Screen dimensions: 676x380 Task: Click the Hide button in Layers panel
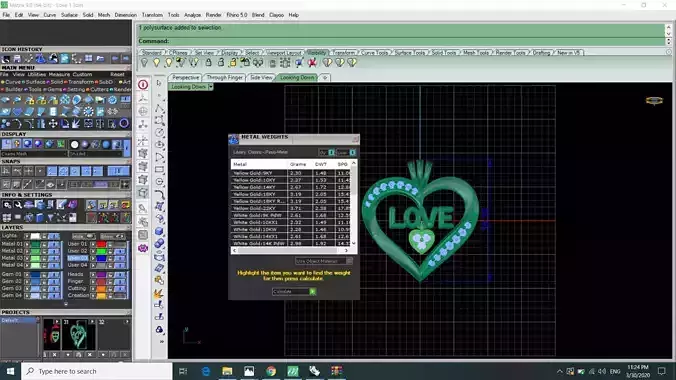click(x=83, y=236)
